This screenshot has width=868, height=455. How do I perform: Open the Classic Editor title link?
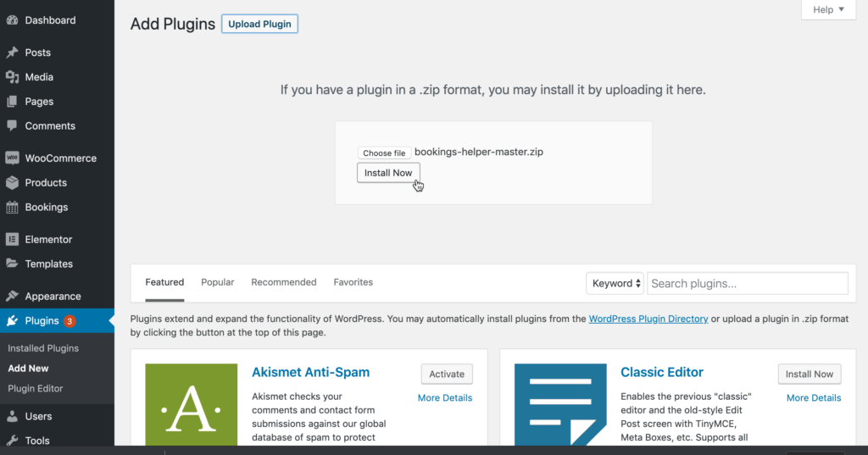tap(662, 373)
